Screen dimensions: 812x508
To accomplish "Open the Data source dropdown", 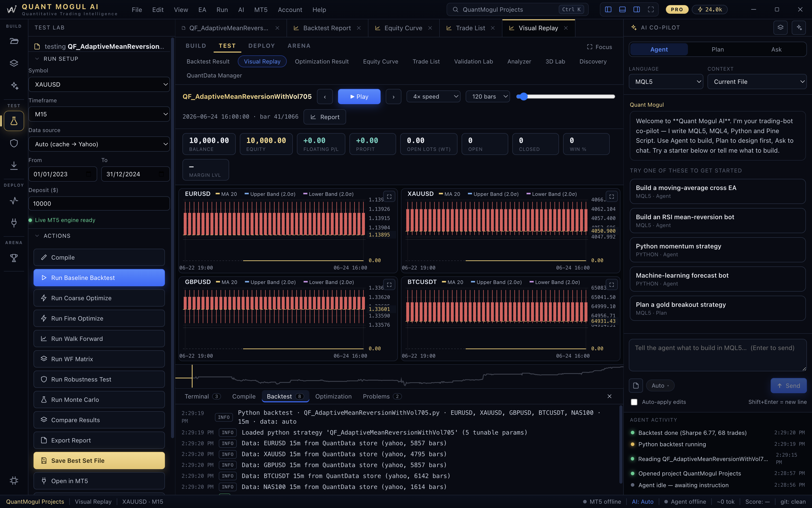I will pyautogui.click(x=99, y=144).
